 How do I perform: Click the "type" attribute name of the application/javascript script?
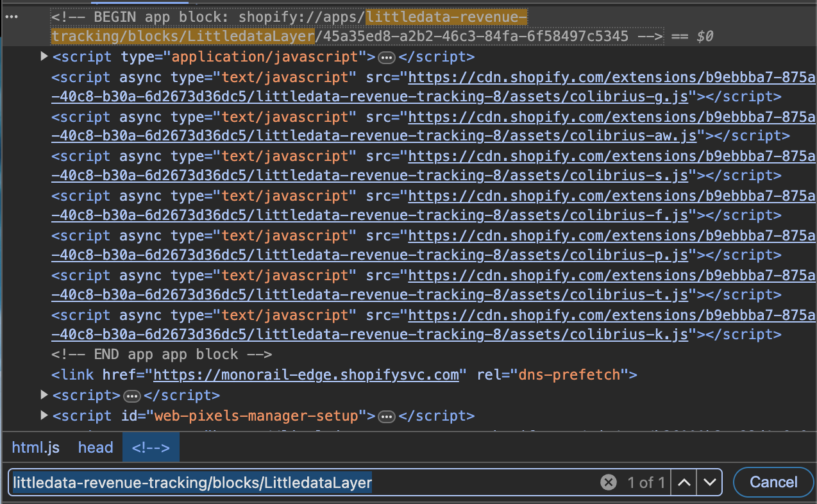tap(137, 57)
